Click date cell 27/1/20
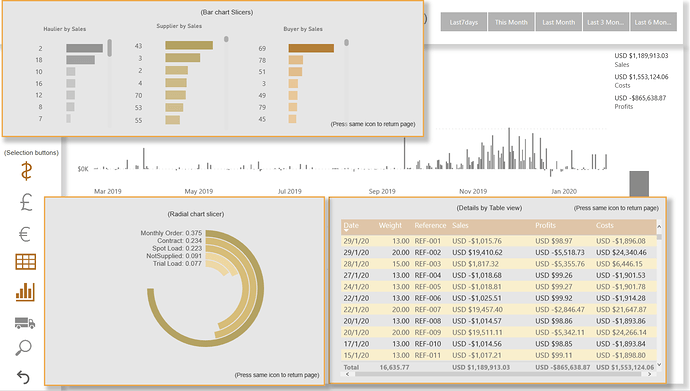690x391 pixels. 356,275
